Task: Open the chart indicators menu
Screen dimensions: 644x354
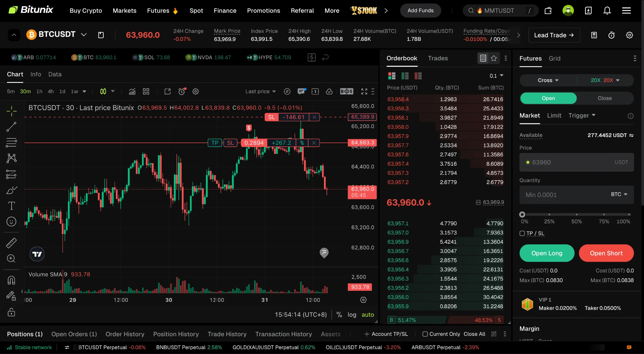Action: 132,91
